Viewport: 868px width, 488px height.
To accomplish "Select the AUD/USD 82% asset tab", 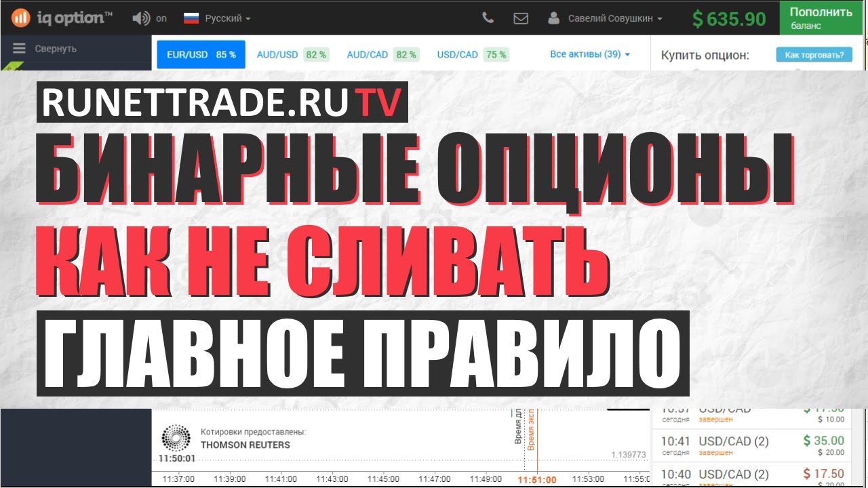I will [293, 54].
